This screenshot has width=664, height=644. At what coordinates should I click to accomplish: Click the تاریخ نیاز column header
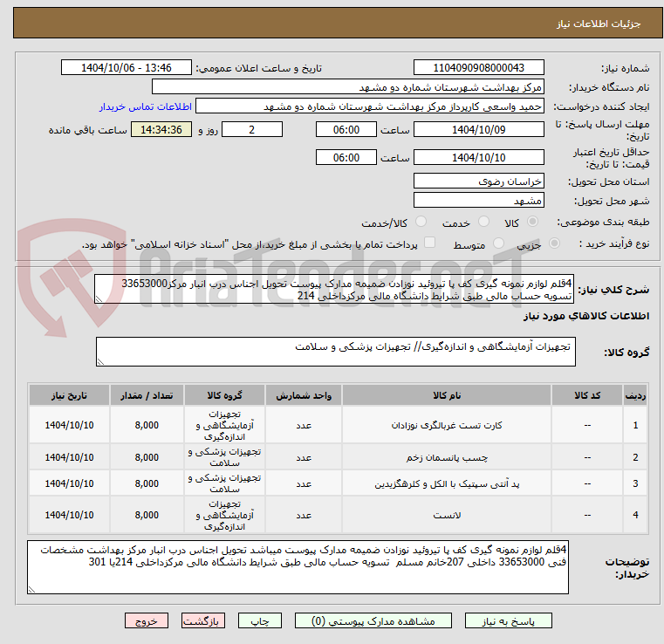coord(69,395)
